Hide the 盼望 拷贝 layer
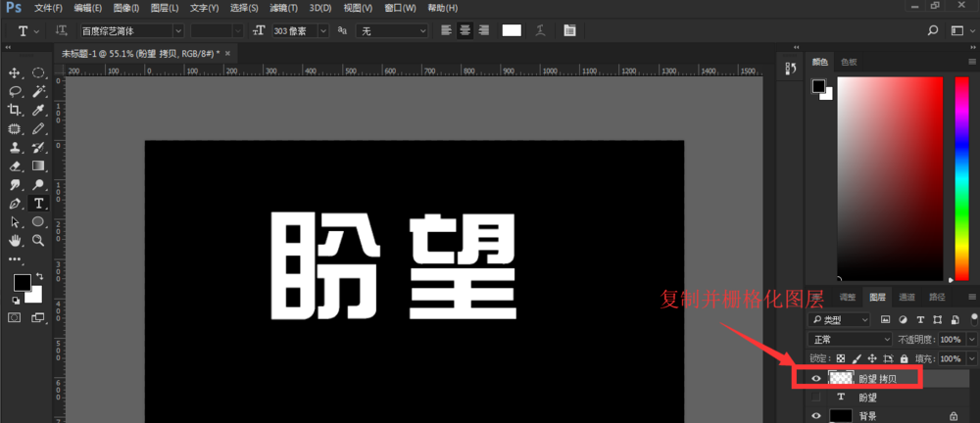Viewport: 980px width, 423px height. (816, 378)
